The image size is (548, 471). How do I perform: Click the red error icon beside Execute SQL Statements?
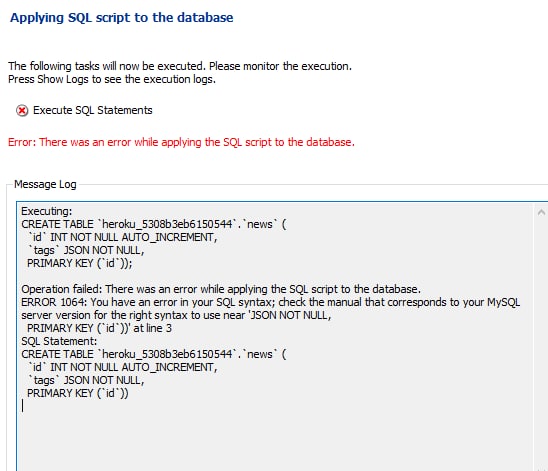(22, 111)
